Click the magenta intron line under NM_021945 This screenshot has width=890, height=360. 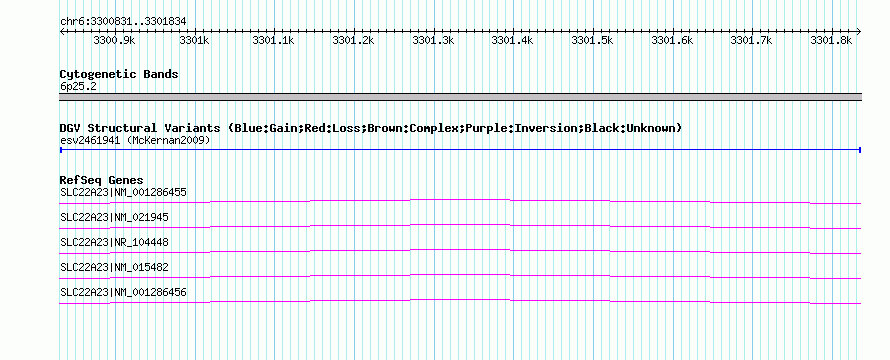coord(460,226)
